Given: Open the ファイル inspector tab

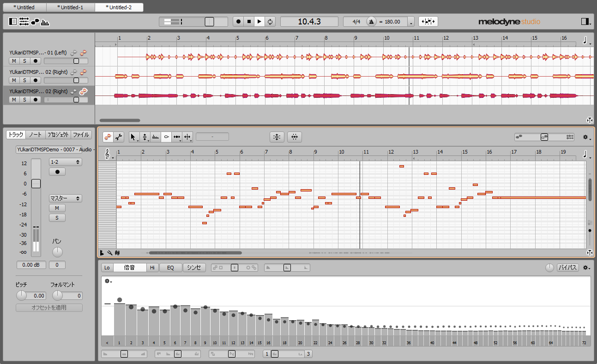Looking at the screenshot, I should [x=81, y=135].
